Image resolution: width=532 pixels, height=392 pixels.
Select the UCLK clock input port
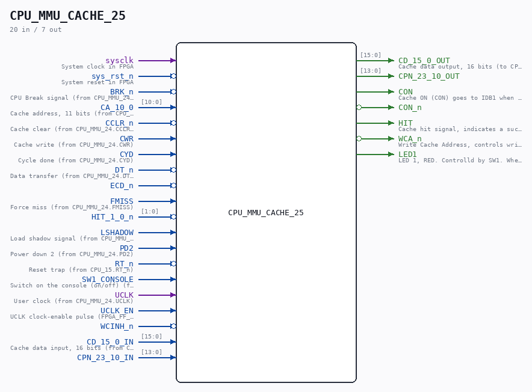124,295
